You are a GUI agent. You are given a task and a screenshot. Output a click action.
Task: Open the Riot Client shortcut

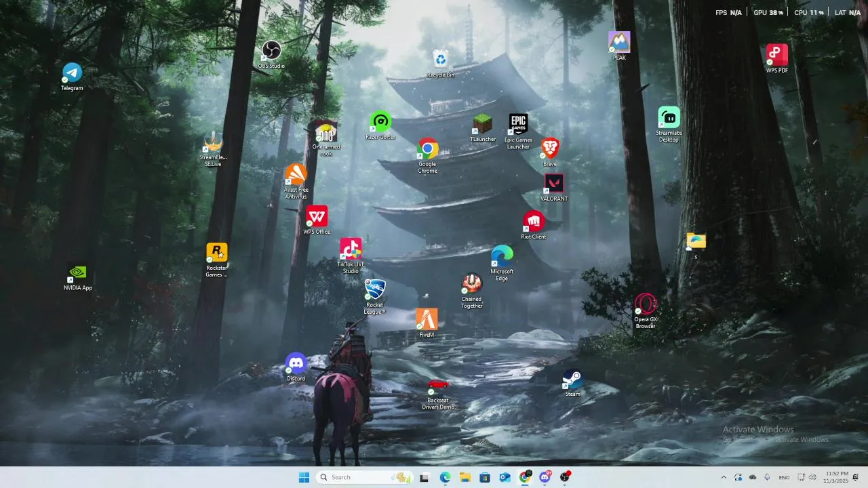(534, 225)
